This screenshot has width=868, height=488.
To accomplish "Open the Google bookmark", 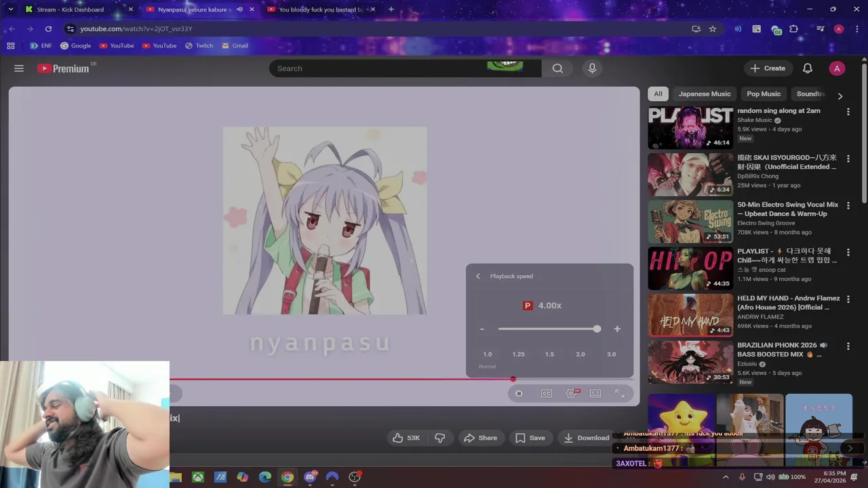I will tap(76, 45).
